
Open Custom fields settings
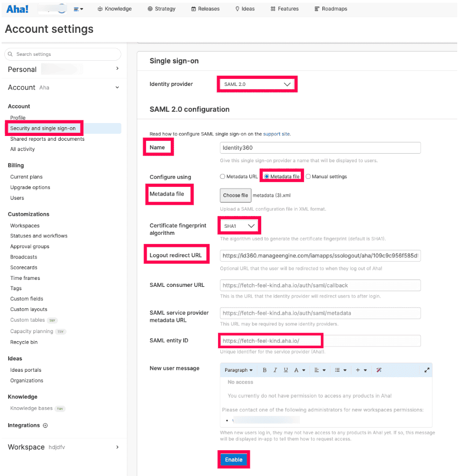coord(27,299)
